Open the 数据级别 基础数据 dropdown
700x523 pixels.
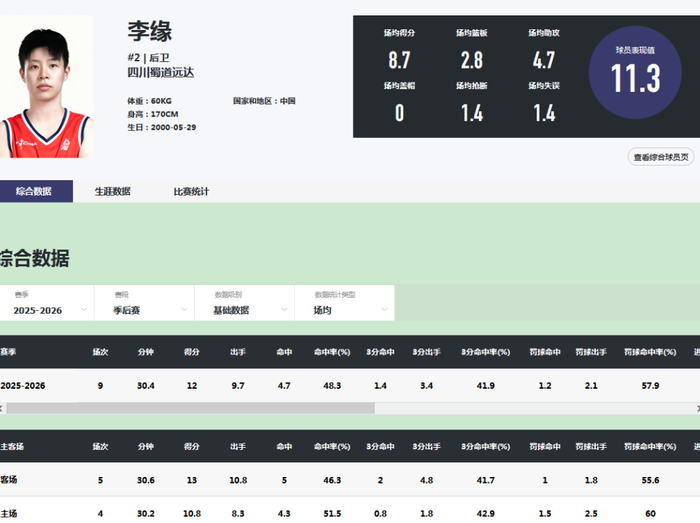click(x=244, y=304)
